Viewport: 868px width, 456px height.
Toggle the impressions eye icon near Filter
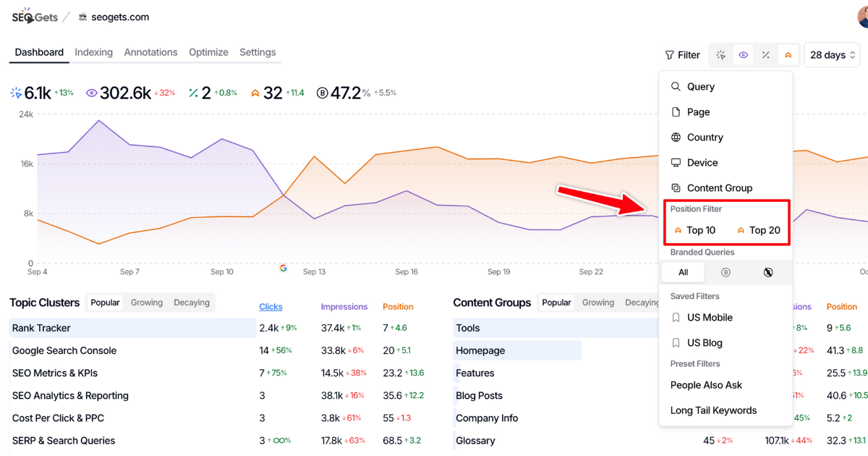click(743, 54)
